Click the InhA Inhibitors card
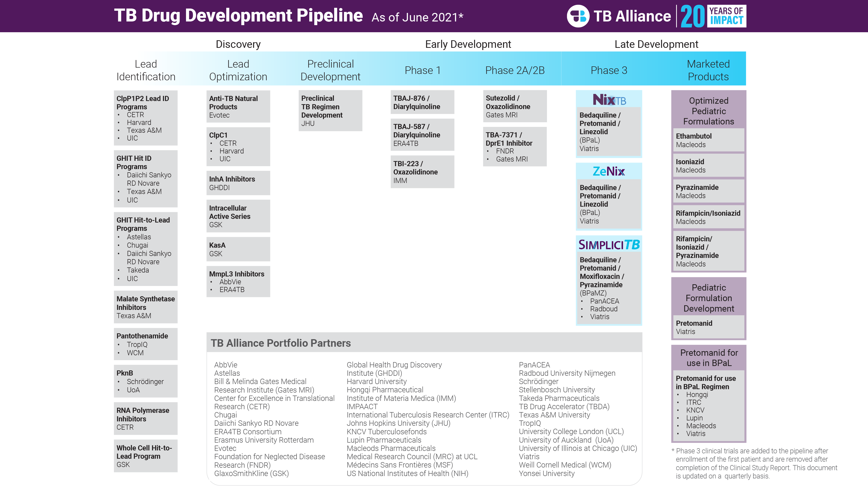The image size is (868, 488). (238, 183)
